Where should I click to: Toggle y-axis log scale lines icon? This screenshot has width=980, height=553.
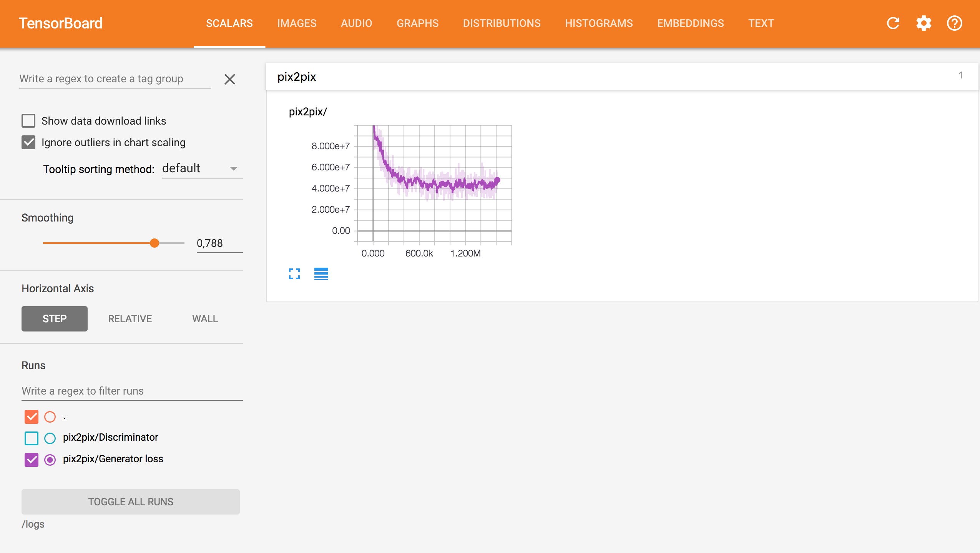pos(321,274)
